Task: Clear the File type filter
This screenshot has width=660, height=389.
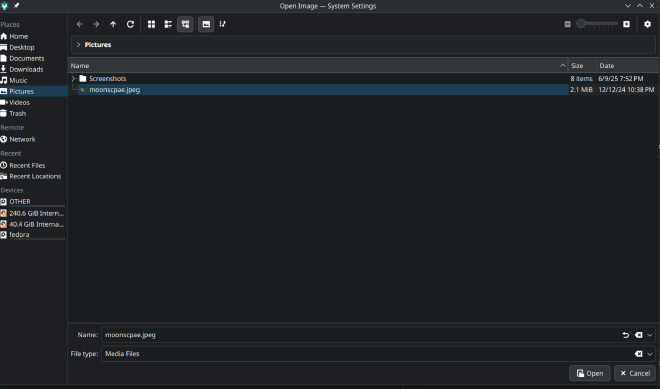Action: coord(639,354)
